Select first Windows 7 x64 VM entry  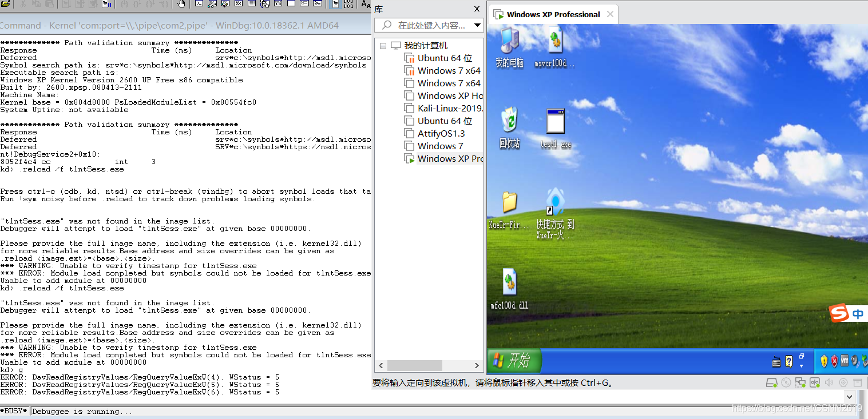click(443, 70)
